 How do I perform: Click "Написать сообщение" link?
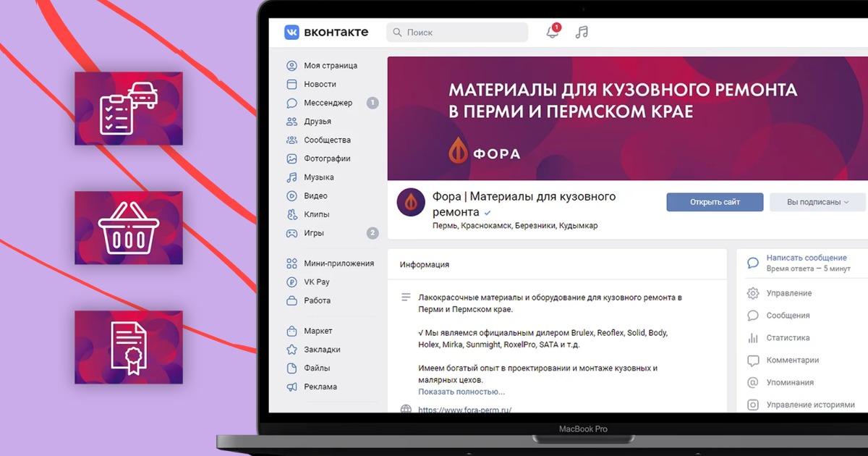806,258
